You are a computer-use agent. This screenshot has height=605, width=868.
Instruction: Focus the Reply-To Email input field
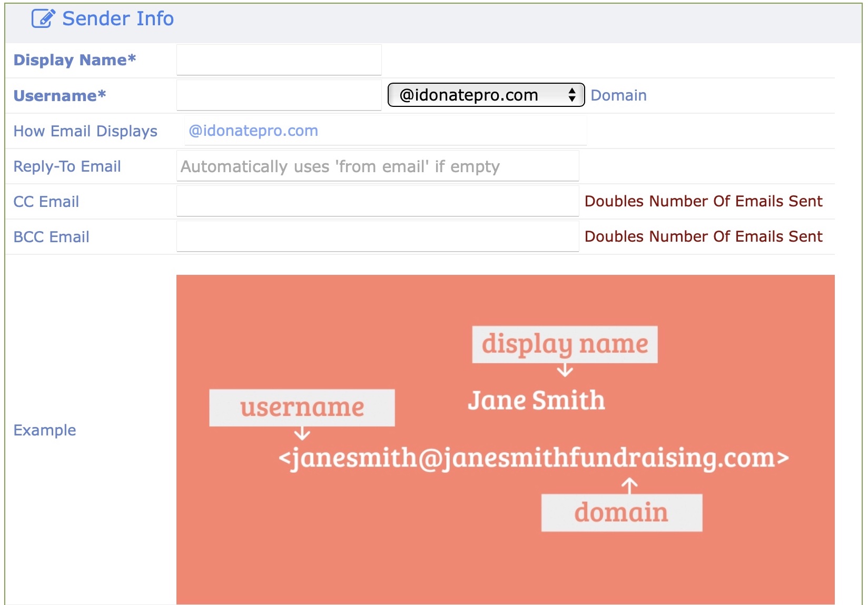coord(378,166)
